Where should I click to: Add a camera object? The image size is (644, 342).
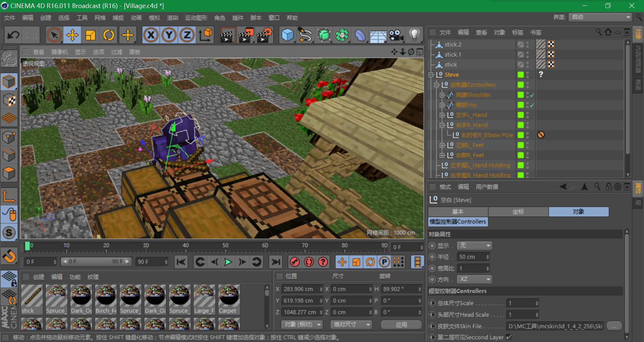396,35
